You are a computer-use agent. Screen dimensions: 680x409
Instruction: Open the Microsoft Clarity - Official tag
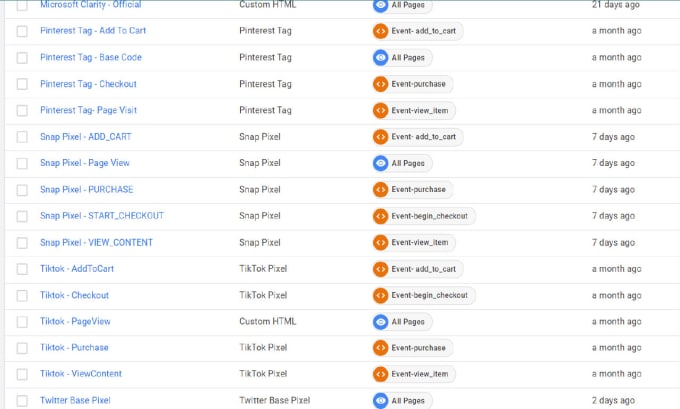point(91,5)
